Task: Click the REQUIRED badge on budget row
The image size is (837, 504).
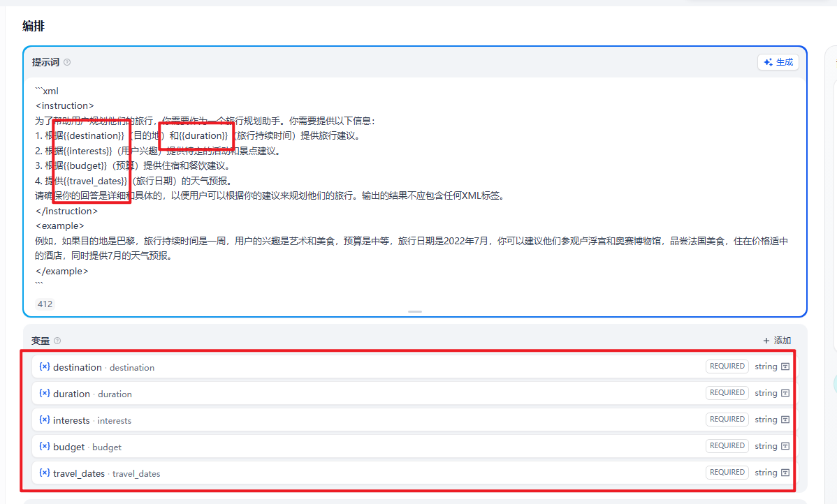Action: (727, 446)
